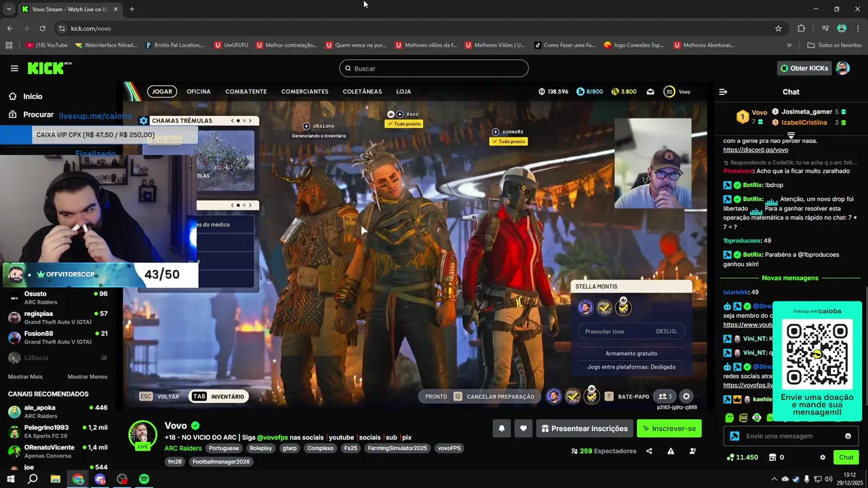
Task: Collapse the list with Mostrar Menos
Action: [x=87, y=377]
